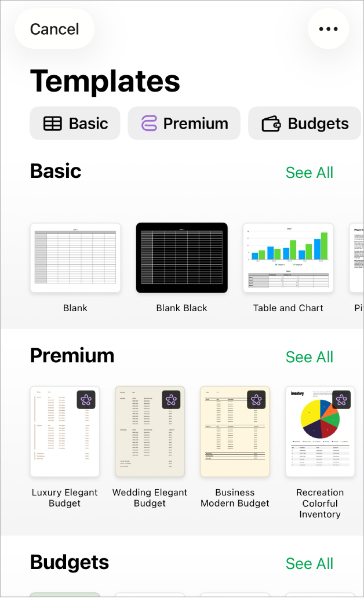Open the Blank template
Image resolution: width=364 pixels, height=598 pixels.
pyautogui.click(x=75, y=257)
